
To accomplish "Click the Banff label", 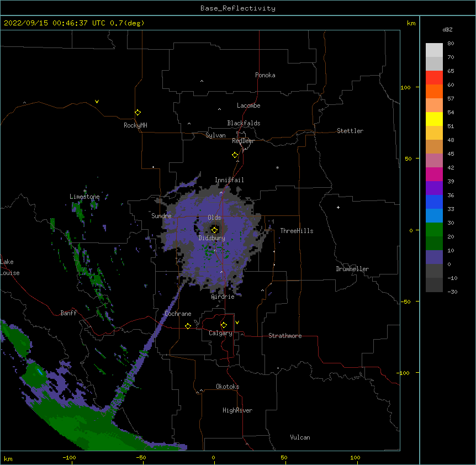I will click(x=68, y=313).
